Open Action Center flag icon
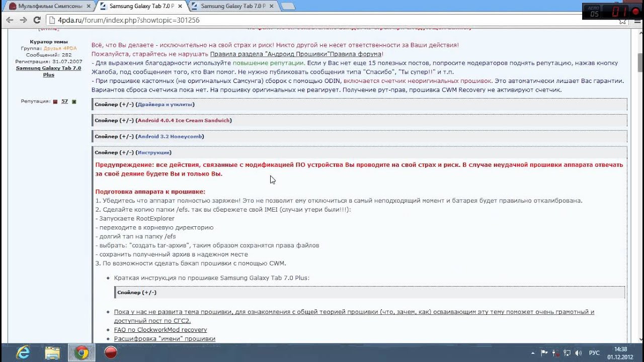644x362 pixels. (x=544, y=353)
